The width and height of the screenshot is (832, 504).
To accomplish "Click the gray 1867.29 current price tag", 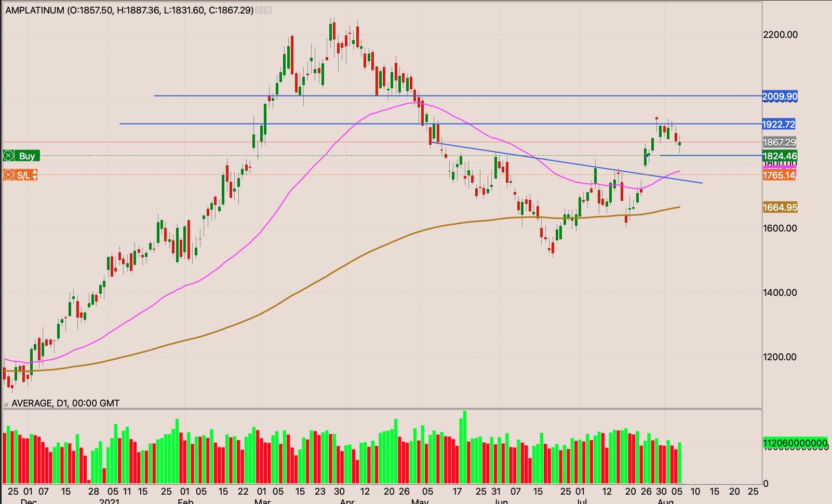I will tap(779, 142).
